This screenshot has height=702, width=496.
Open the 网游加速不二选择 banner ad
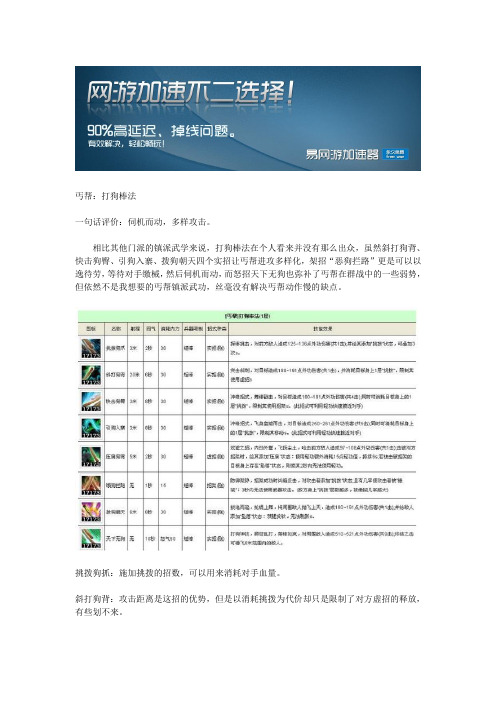(x=248, y=118)
